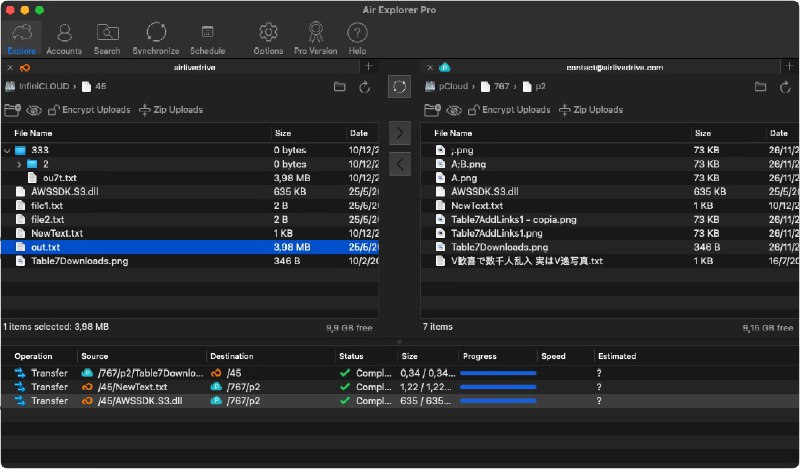Click the Pro Version ribbon icon
The image size is (800, 469).
coord(315,39)
